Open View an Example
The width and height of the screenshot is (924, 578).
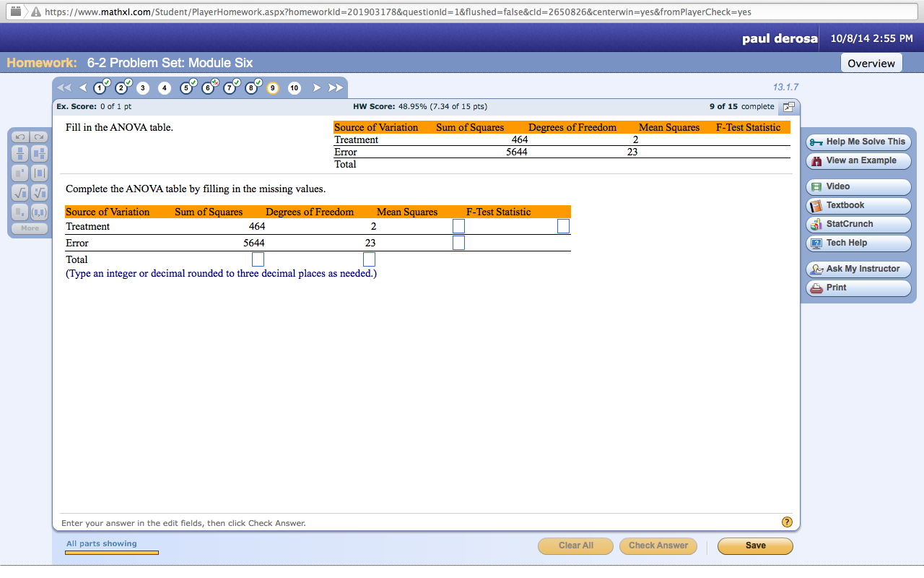click(x=858, y=160)
